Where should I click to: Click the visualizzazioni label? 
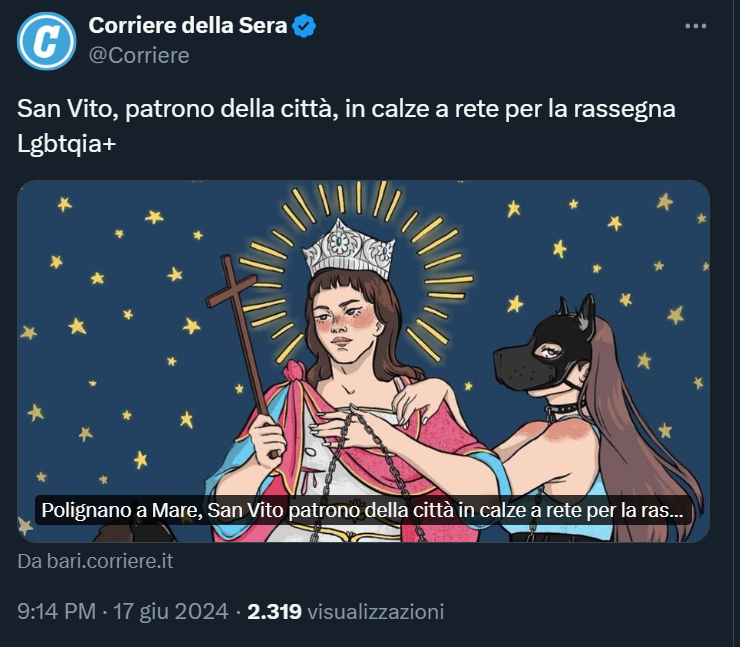(375, 611)
